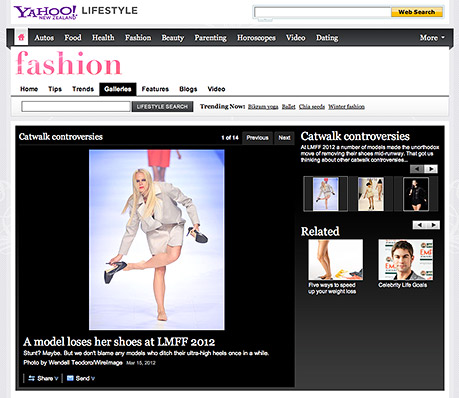Open the Celebrity Life Goals thumbnail image
Viewport: 459px width, 398px height.
click(406, 260)
